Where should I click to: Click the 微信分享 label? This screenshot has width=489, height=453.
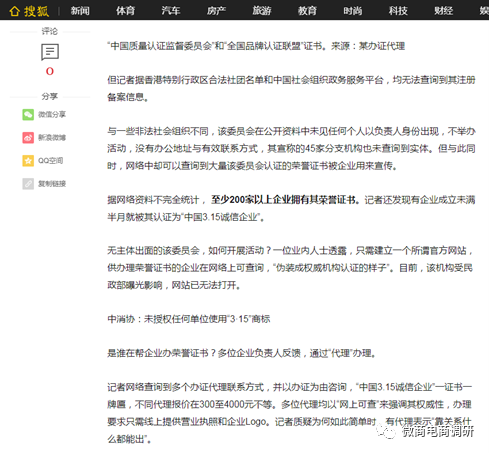click(x=52, y=114)
